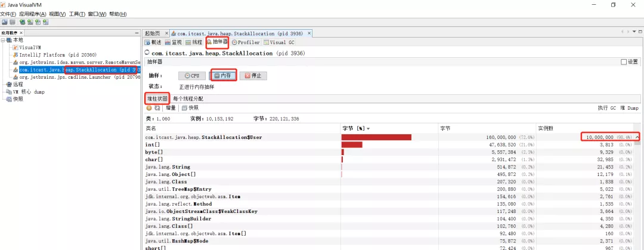Viewport: 644px width, 250px height.
Task: Toggle the 增量 deltas mode
Action: pos(171,108)
